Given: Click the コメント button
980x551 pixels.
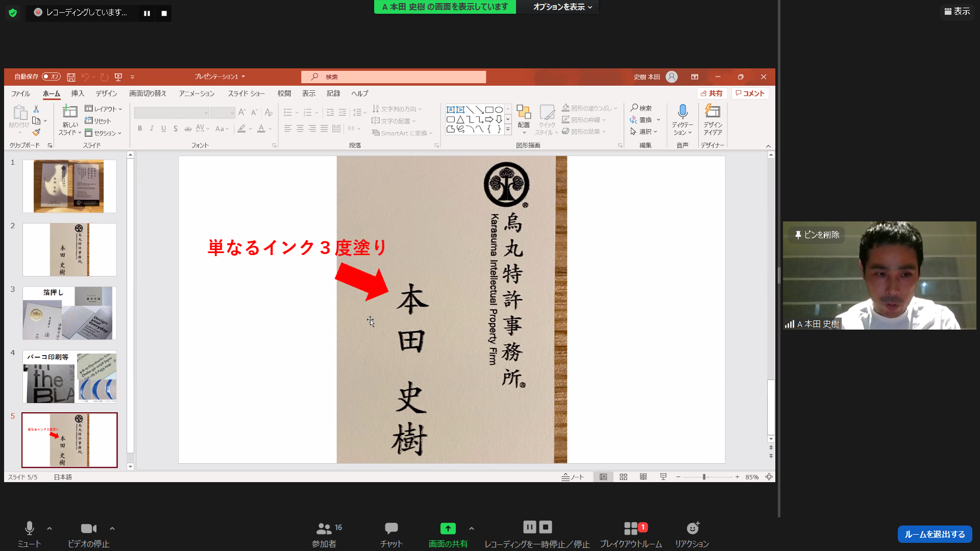Looking at the screenshot, I should click(x=750, y=93).
